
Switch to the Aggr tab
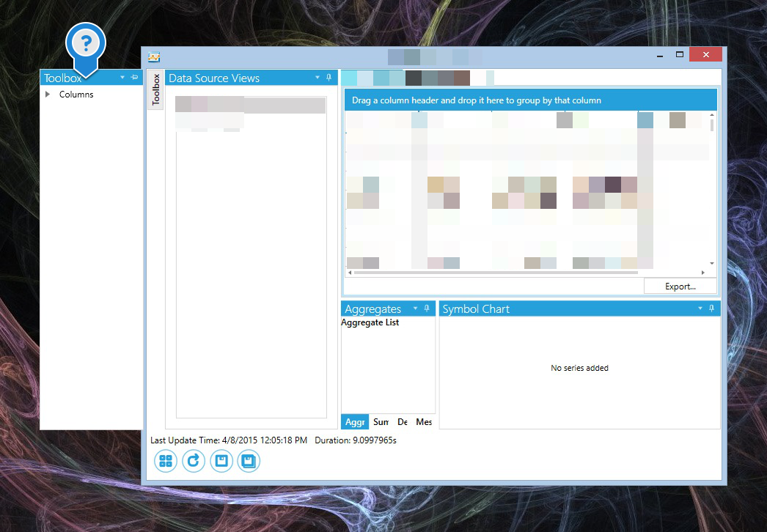click(x=355, y=422)
